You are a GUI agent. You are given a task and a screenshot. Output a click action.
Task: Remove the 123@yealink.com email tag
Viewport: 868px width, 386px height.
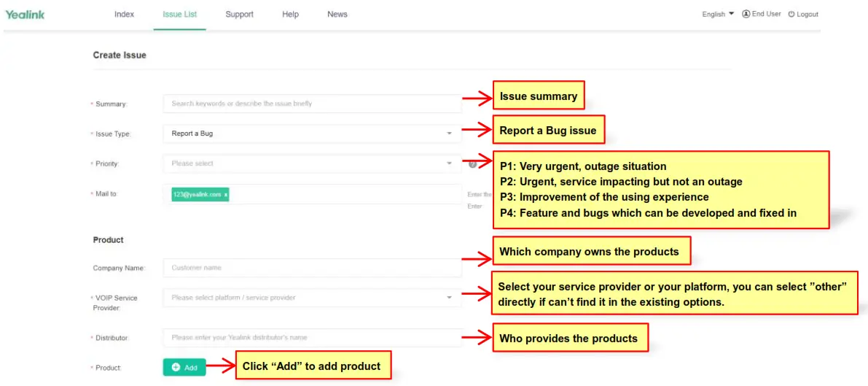[226, 194]
